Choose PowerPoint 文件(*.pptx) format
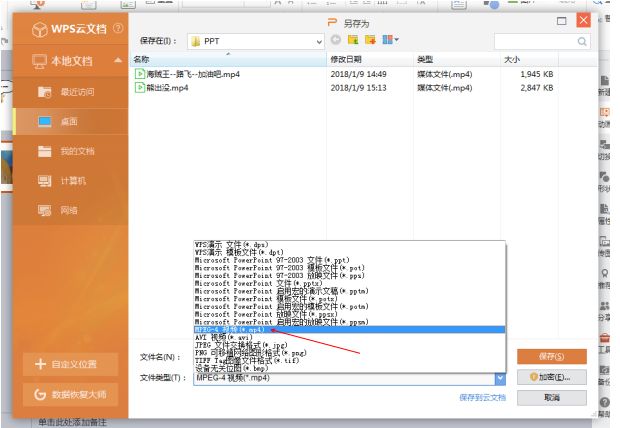620x428 pixels. (350, 283)
